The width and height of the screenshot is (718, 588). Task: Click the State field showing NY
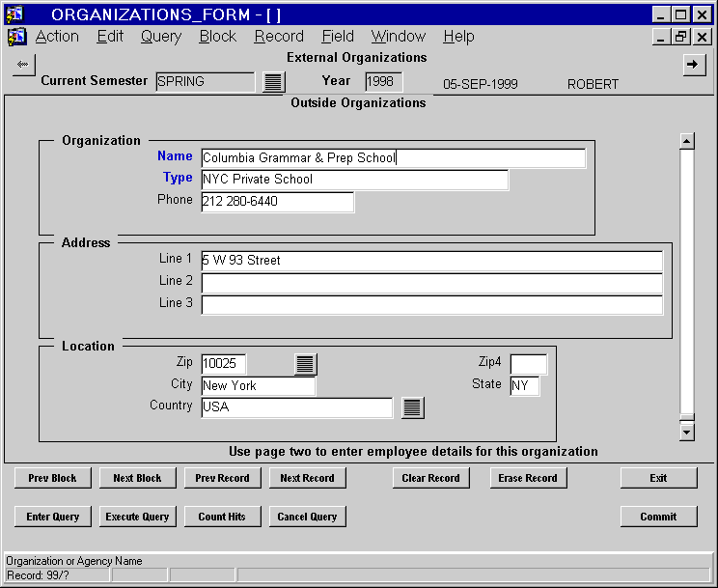[525, 386]
